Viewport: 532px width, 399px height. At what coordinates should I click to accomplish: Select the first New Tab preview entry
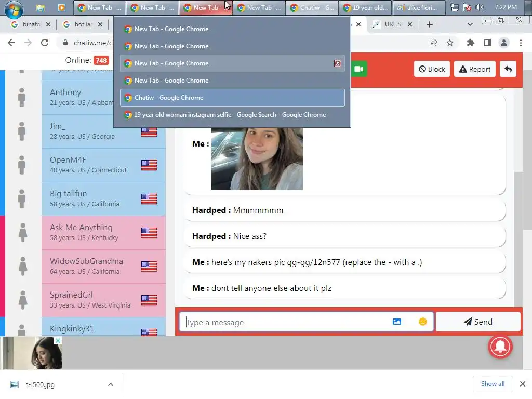[232, 29]
